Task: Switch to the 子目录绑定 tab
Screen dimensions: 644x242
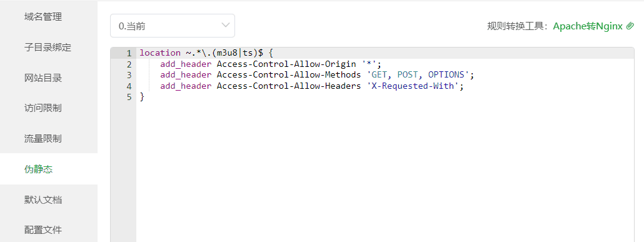Action: coord(48,48)
